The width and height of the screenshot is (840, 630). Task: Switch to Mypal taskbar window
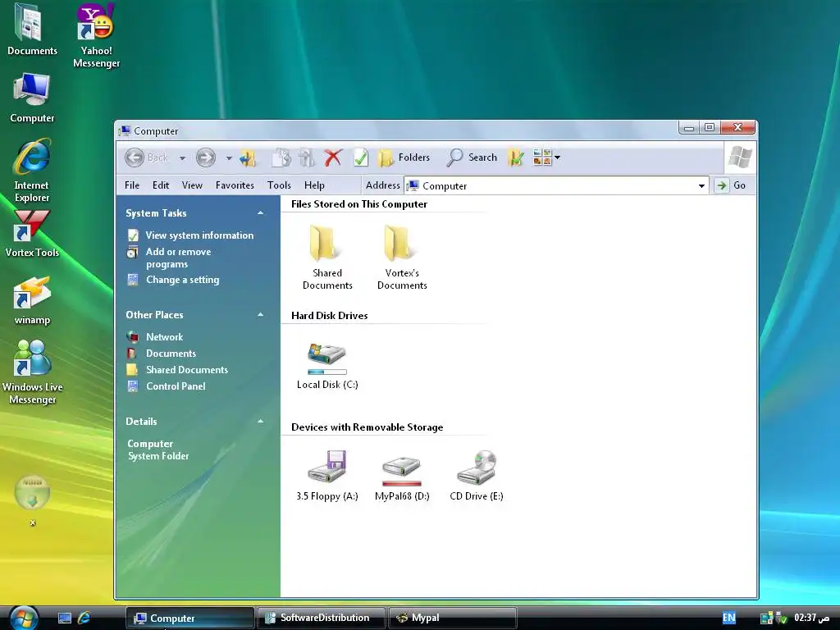[x=453, y=618]
